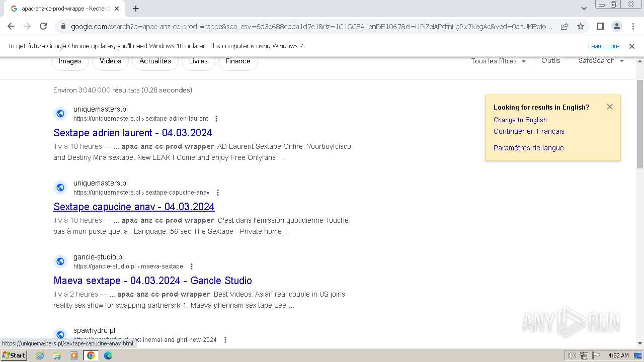Select Continuer en Français
The width and height of the screenshot is (644, 362).
tap(529, 131)
